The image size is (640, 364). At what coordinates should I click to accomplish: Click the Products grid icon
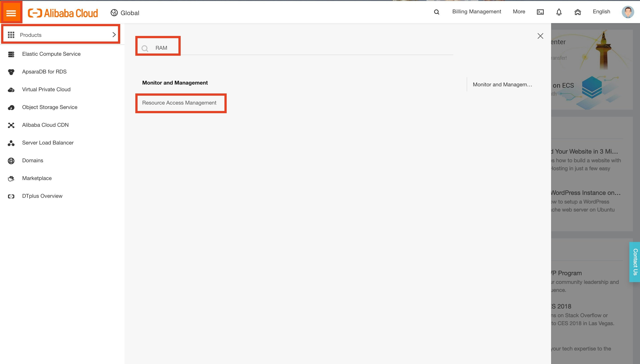point(11,35)
